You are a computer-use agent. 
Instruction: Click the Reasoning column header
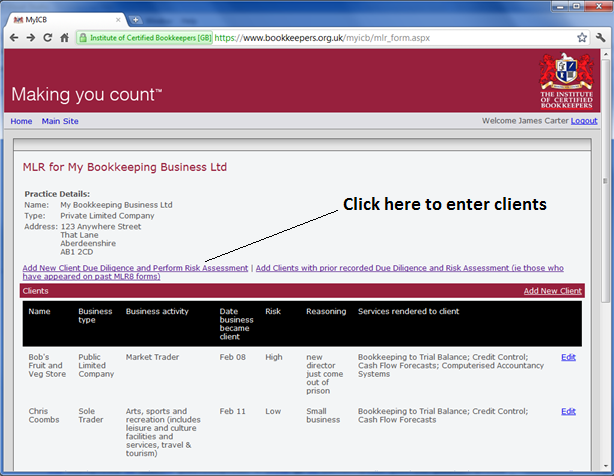click(326, 311)
